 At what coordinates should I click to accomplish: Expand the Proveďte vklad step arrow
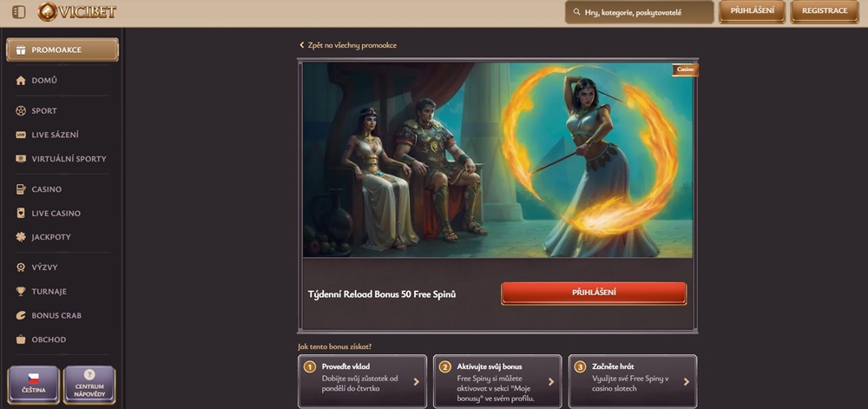417,381
